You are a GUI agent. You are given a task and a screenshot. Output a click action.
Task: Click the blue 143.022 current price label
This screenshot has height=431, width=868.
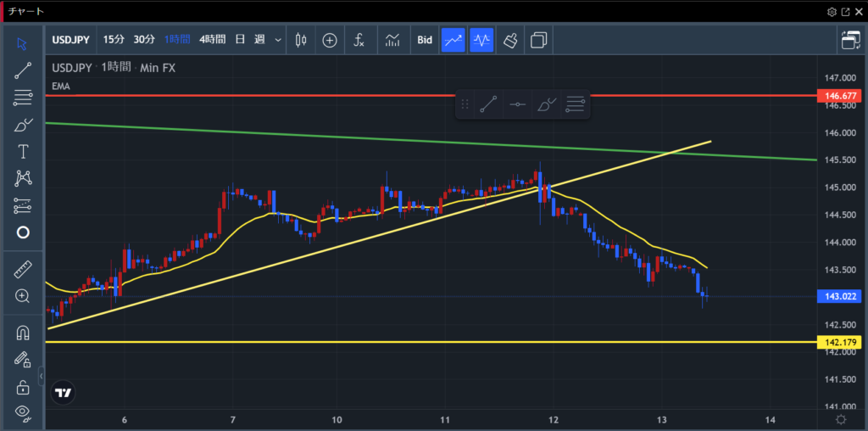click(x=840, y=297)
